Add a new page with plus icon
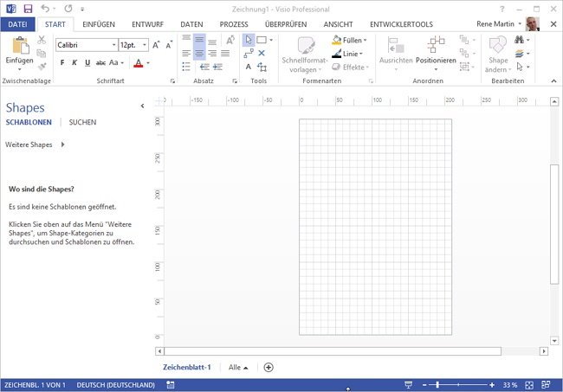The height and width of the screenshot is (392, 563). coord(269,367)
